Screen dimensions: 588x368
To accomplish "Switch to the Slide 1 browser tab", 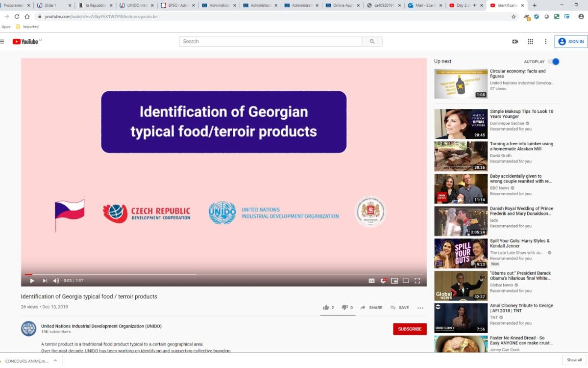I will pos(54,5).
